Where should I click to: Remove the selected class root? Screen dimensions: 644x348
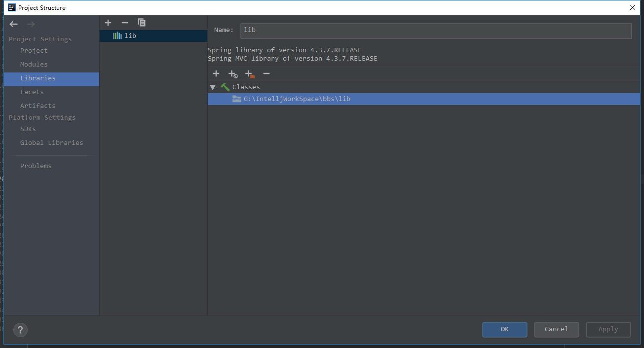[266, 73]
